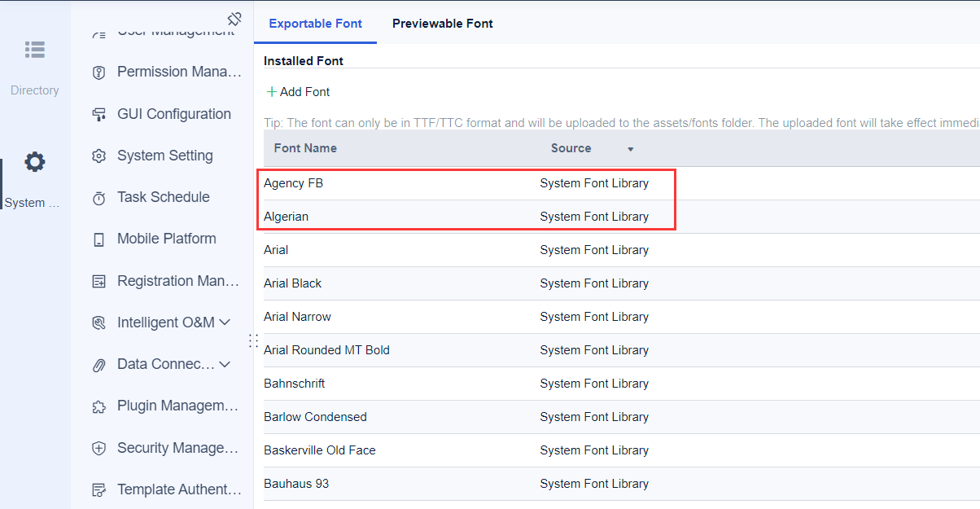Screen dimensions: 980x509
Task: Click the Add Font button
Action: point(299,92)
